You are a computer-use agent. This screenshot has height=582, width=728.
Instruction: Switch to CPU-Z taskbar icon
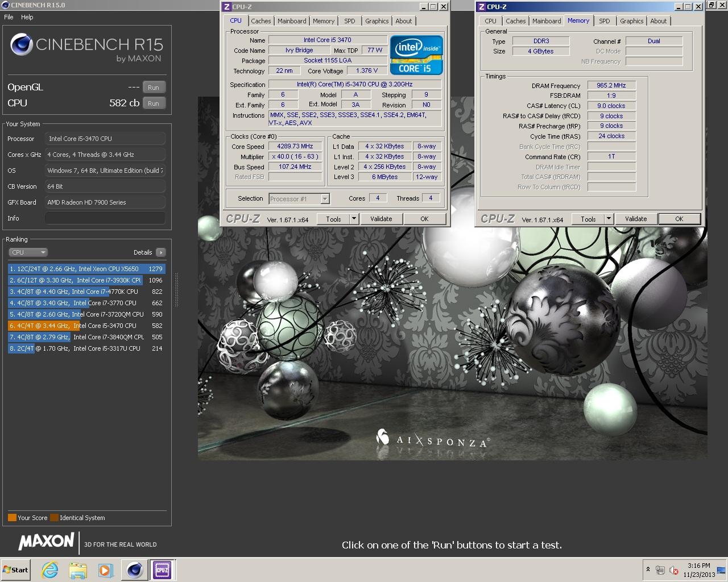click(x=162, y=570)
